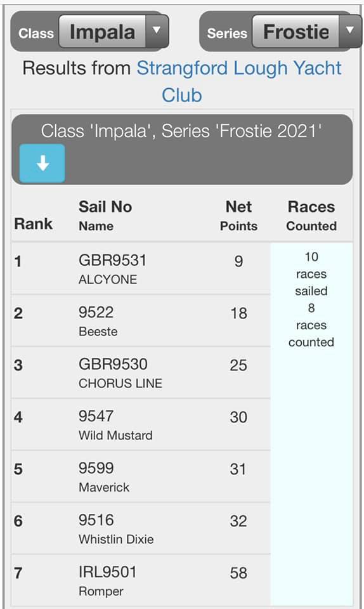Image resolution: width=364 pixels, height=609 pixels.
Task: Click the Class dropdown arrow
Action: point(157,31)
